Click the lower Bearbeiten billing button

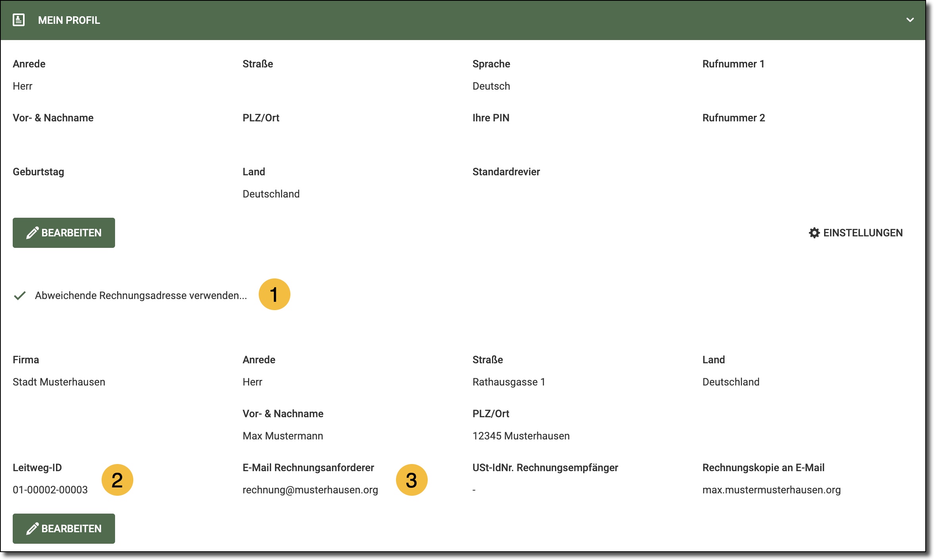[x=64, y=529]
